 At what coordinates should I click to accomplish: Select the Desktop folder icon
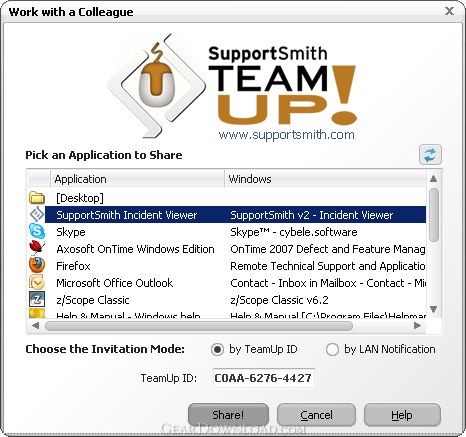[37, 198]
